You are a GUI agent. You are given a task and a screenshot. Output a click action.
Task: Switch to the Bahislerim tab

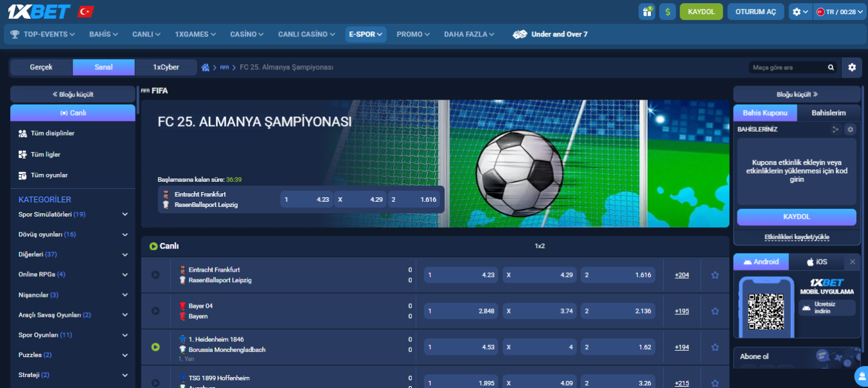tap(829, 112)
